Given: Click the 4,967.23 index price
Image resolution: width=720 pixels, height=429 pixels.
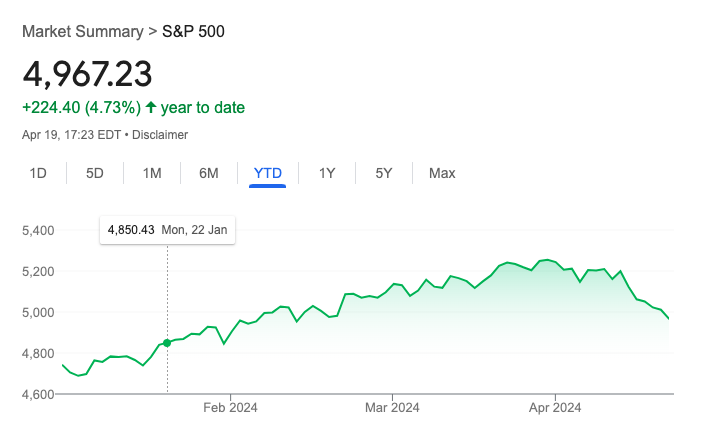Looking at the screenshot, I should pos(87,74).
